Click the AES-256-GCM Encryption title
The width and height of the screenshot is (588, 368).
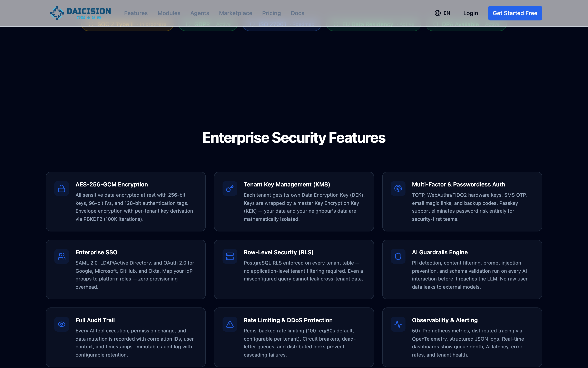(x=111, y=184)
